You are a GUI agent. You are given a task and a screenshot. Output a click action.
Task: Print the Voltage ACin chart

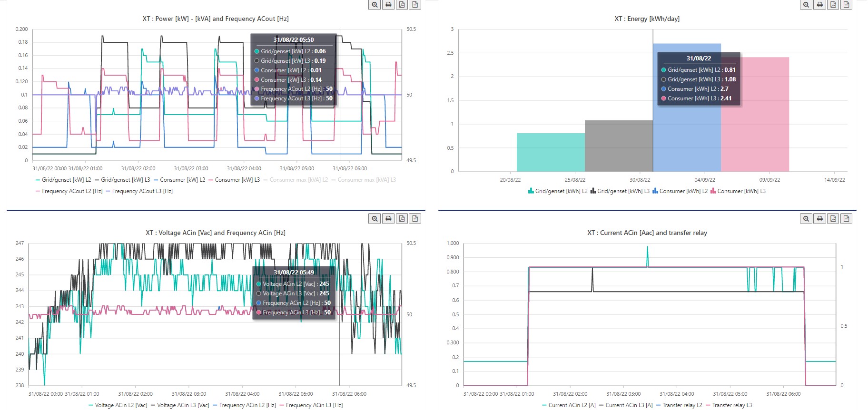click(388, 219)
